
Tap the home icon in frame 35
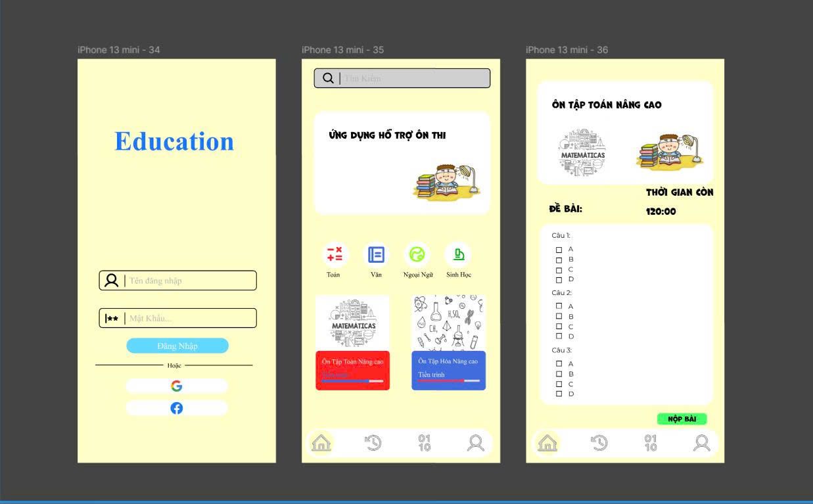pyautogui.click(x=321, y=443)
